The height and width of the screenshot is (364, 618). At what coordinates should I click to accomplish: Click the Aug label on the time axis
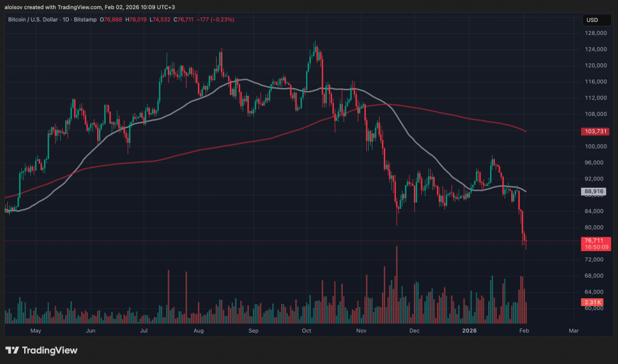[199, 331]
